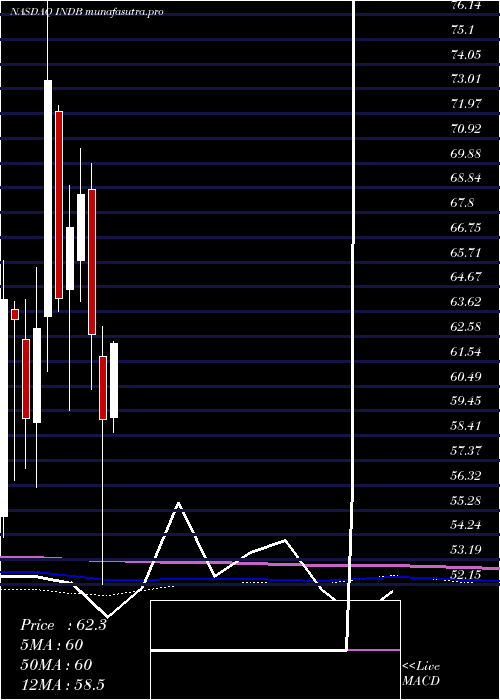Image resolution: width=500 pixels, height=700 pixels.
Task: Click the 76.14 price axis label
Action: pyautogui.click(x=466, y=5)
